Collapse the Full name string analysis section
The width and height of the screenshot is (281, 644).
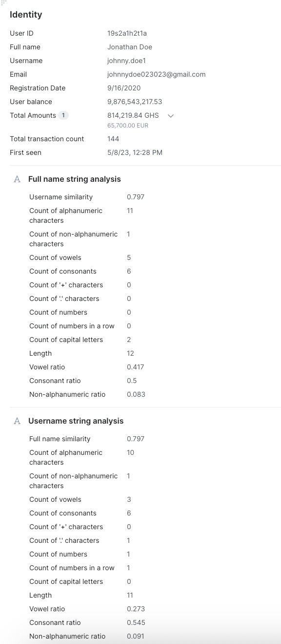click(x=75, y=179)
